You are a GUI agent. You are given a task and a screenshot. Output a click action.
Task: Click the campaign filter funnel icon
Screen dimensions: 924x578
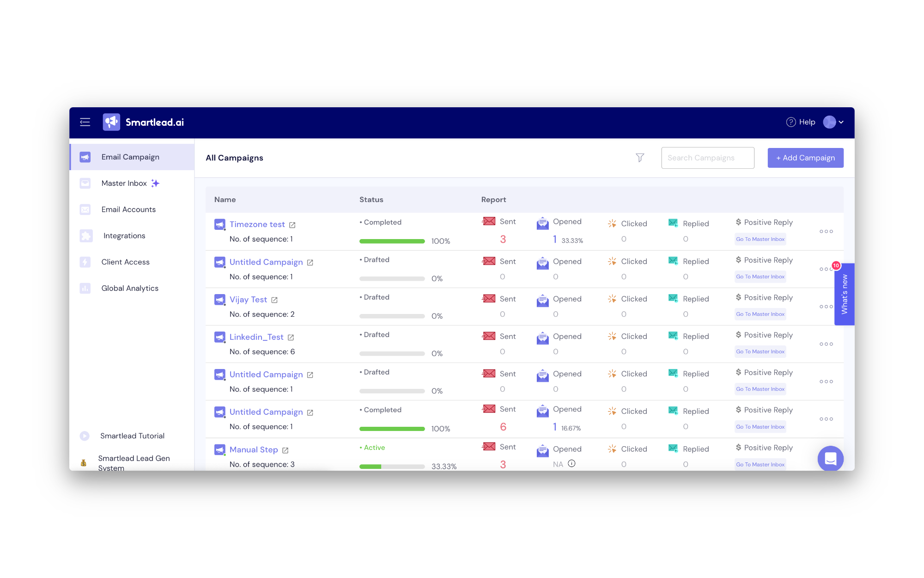coord(640,158)
